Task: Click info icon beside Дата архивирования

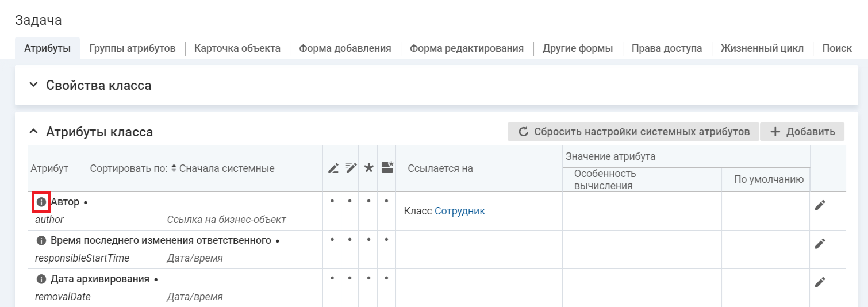Action: 41,279
